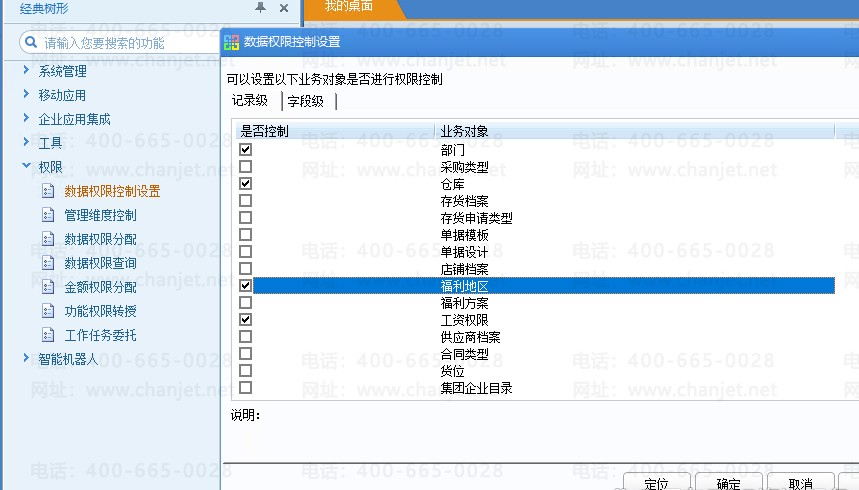Click the magnifier icon in search box
This screenshot has height=490, width=859.
tap(31, 44)
